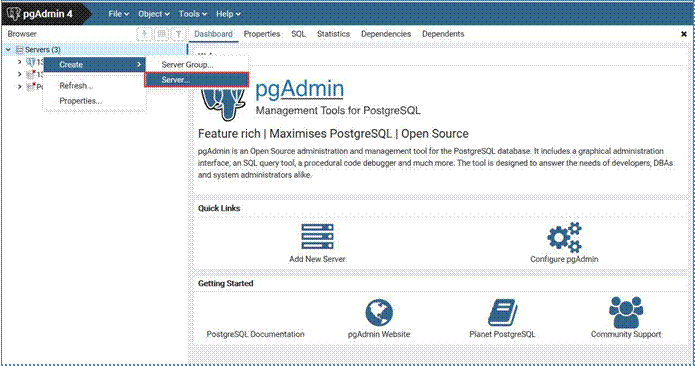Open PostgreSQL Documentation quick link
Image resolution: width=695 pixels, height=366 pixels.
click(255, 334)
